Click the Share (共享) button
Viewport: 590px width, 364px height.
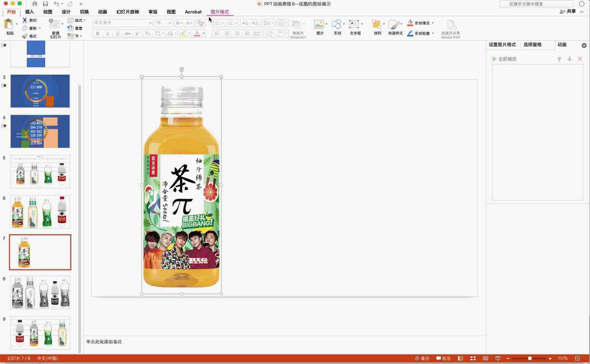tap(568, 11)
